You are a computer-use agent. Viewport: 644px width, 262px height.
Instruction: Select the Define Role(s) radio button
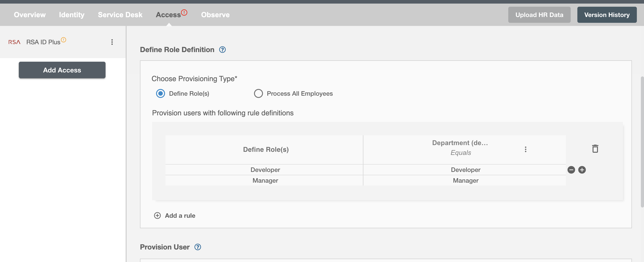coord(161,93)
